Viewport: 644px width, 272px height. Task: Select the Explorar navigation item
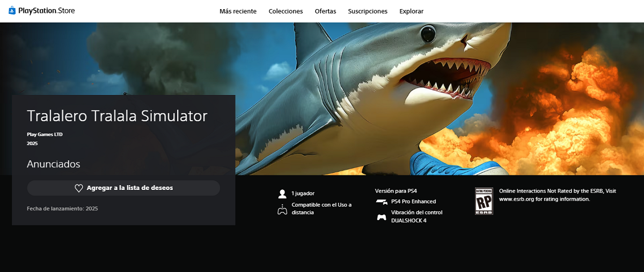(411, 11)
